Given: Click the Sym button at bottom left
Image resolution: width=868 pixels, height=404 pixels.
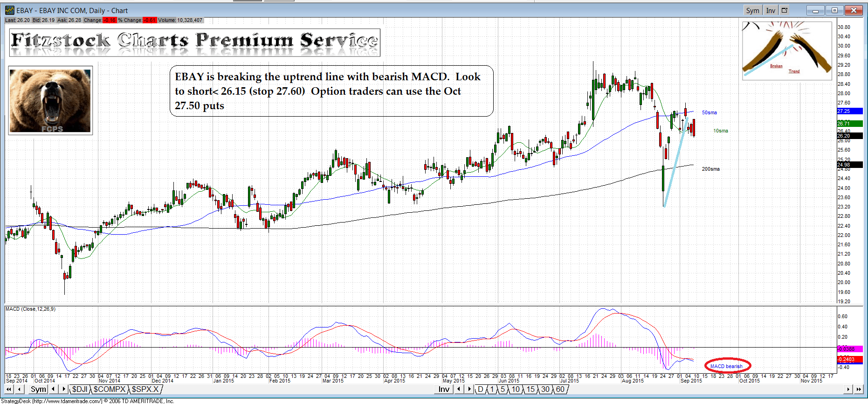Looking at the screenshot, I should click(38, 390).
